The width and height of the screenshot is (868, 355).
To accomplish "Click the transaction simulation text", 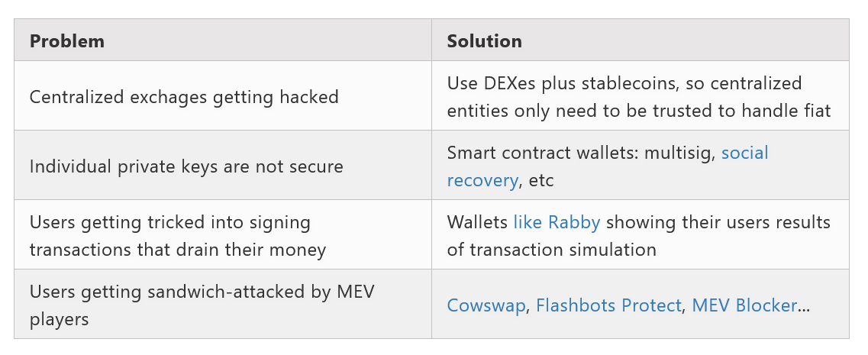I will pyautogui.click(x=563, y=249).
